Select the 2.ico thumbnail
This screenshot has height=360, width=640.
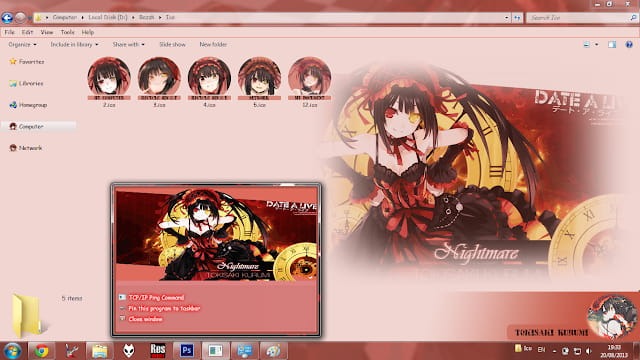[x=109, y=82]
